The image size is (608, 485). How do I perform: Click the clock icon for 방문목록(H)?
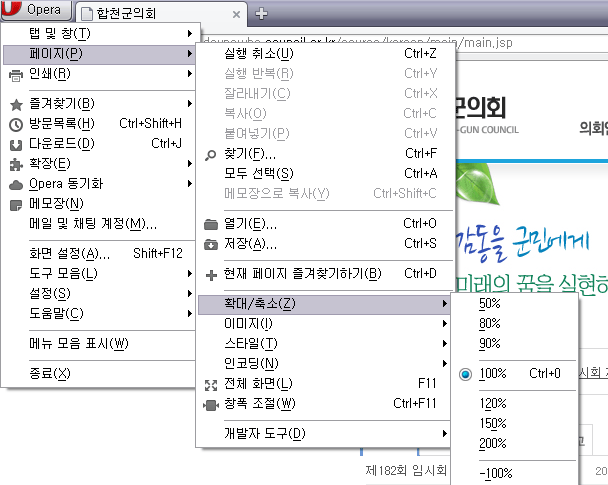coord(16,124)
